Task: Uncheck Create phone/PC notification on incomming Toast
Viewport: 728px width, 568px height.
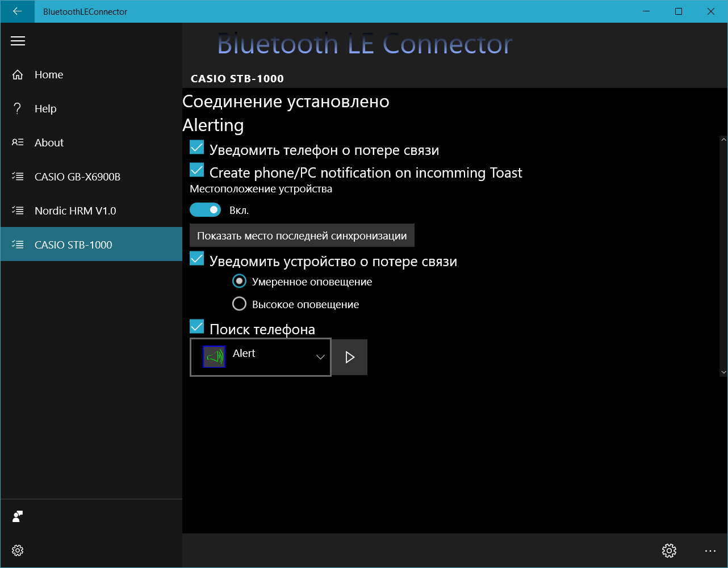Action: tap(196, 170)
